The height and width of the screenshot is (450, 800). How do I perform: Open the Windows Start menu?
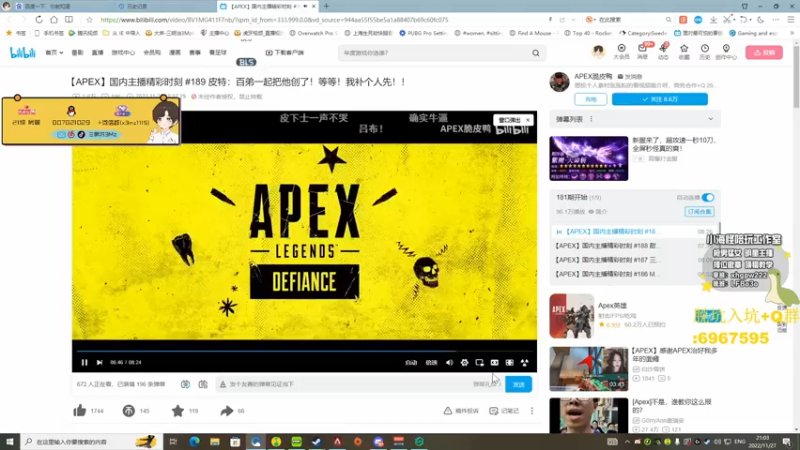10,441
